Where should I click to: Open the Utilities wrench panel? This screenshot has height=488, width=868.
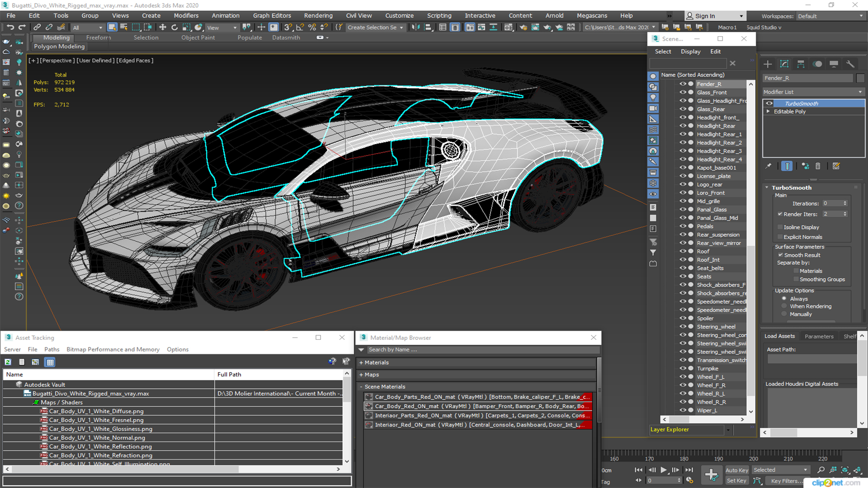pos(850,64)
